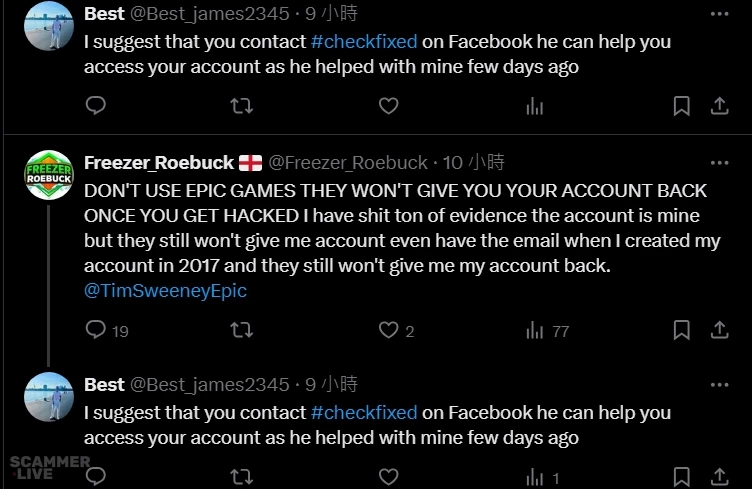View analytics showing 77 views
The height and width of the screenshot is (489, 752).
[536, 330]
